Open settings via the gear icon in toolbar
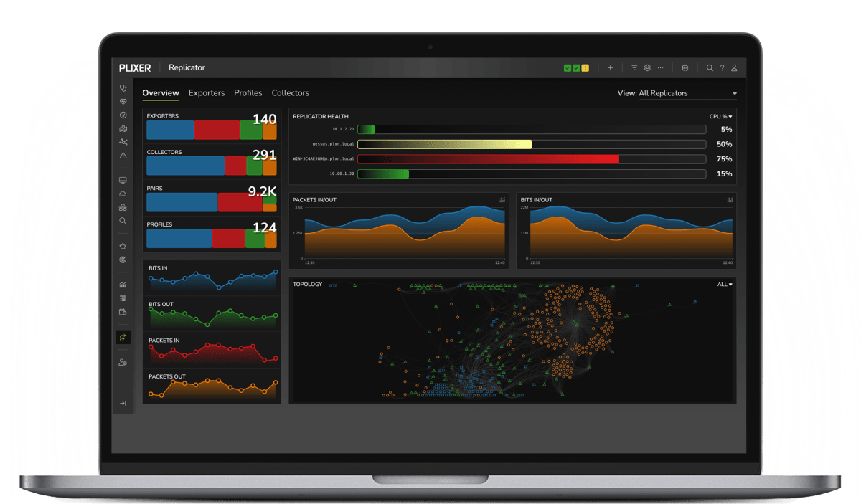The width and height of the screenshot is (861, 504). (x=647, y=67)
